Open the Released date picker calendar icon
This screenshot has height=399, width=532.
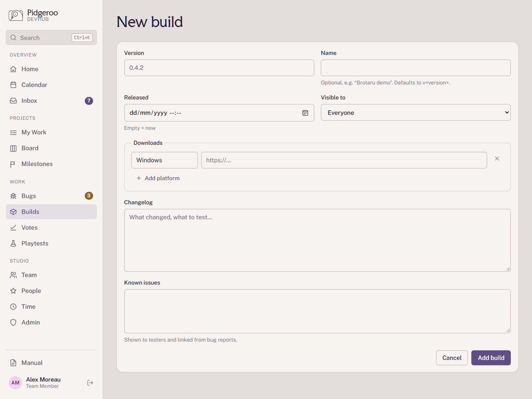pos(305,113)
